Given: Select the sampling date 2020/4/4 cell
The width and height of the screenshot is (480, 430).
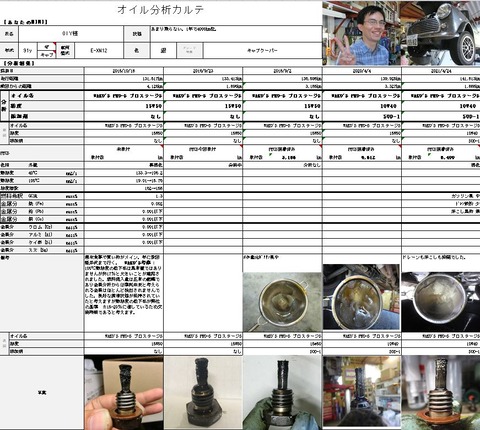Looking at the screenshot, I should [x=362, y=71].
